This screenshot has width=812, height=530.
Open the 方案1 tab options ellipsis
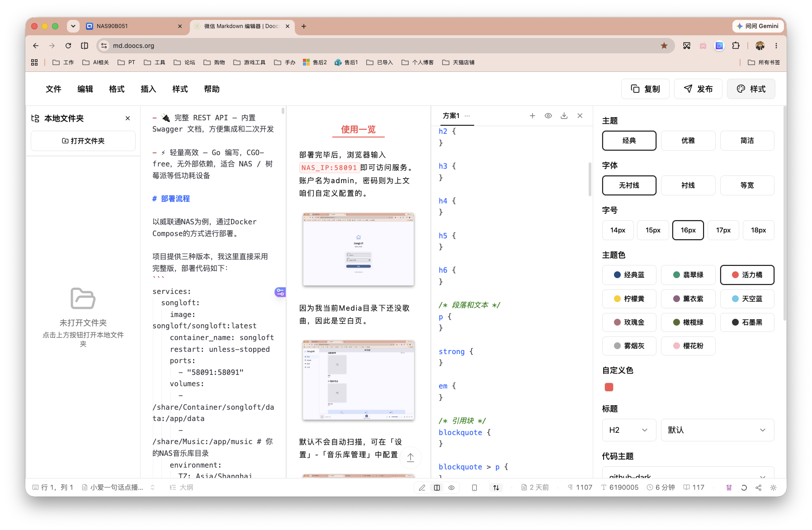(x=467, y=116)
